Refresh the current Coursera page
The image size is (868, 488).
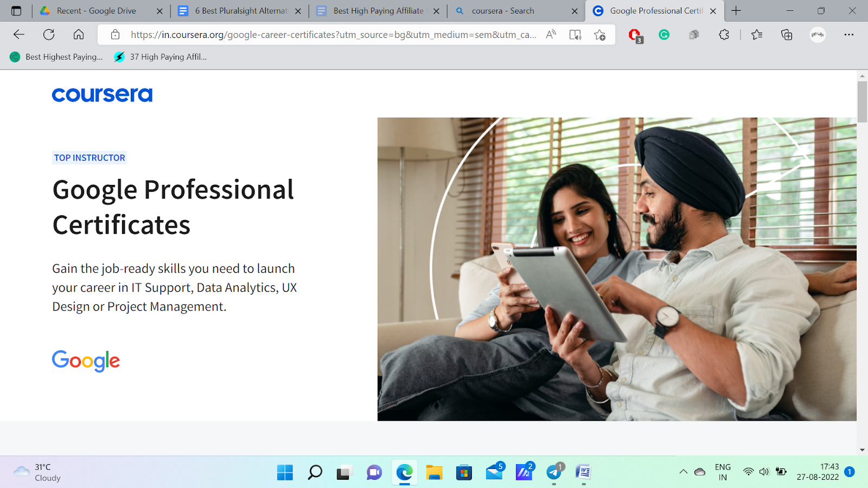pos(49,35)
